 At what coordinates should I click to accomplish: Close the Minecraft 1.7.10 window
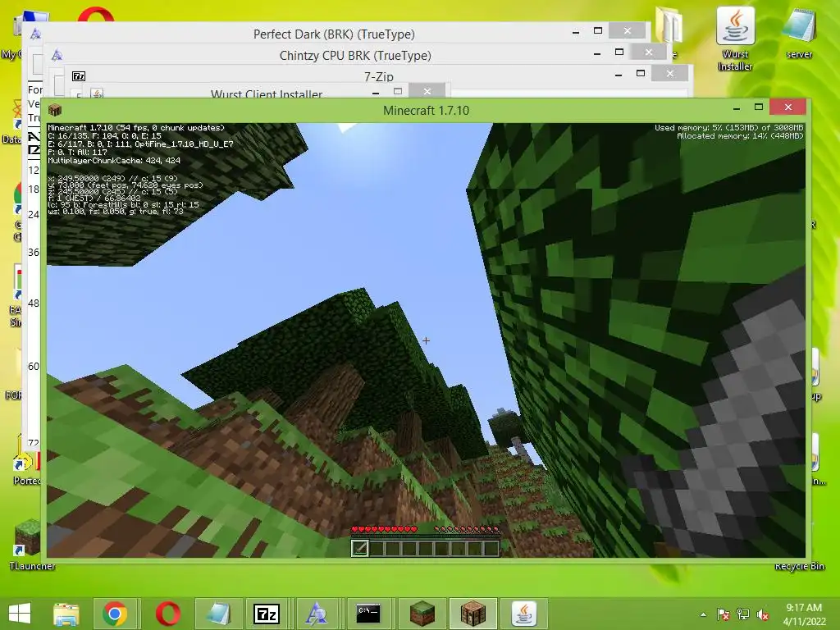(788, 107)
